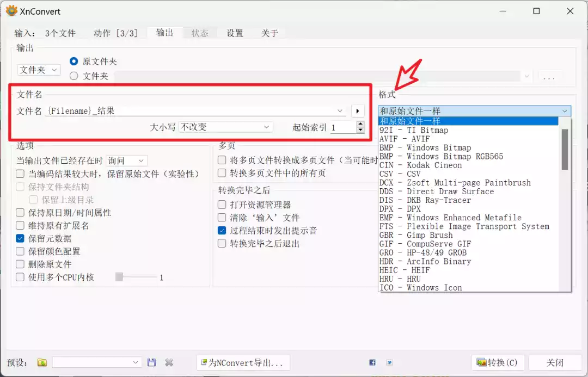
Task: Select DIS - DKB Ray-Tracer format
Action: pyautogui.click(x=468, y=200)
